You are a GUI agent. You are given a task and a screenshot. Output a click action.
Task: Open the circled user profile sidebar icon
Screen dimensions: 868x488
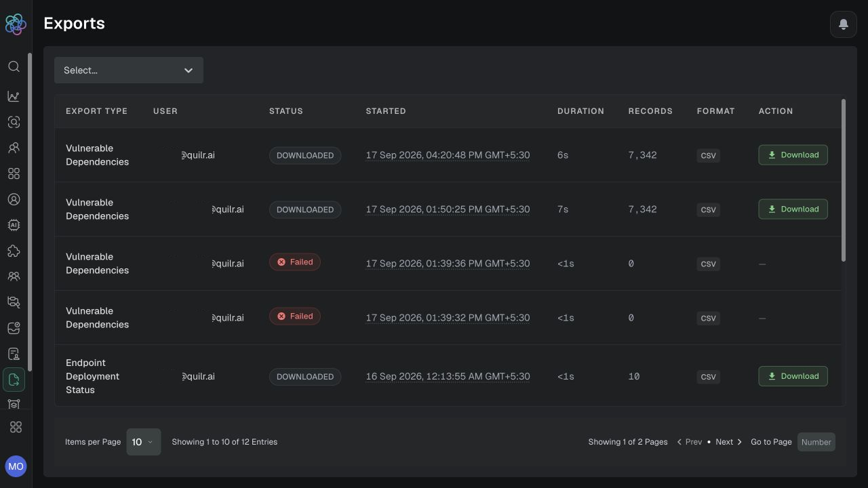click(14, 199)
